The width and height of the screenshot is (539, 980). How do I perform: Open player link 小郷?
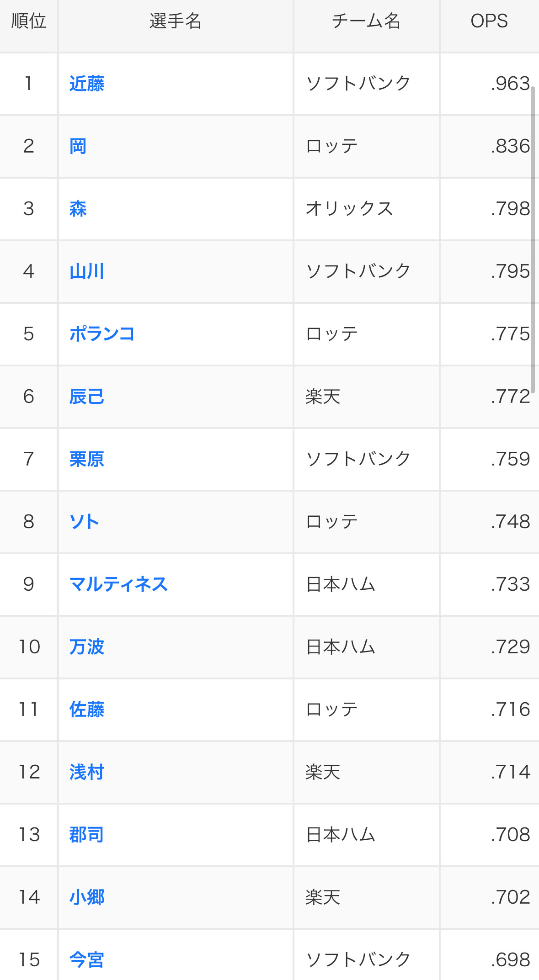87,898
